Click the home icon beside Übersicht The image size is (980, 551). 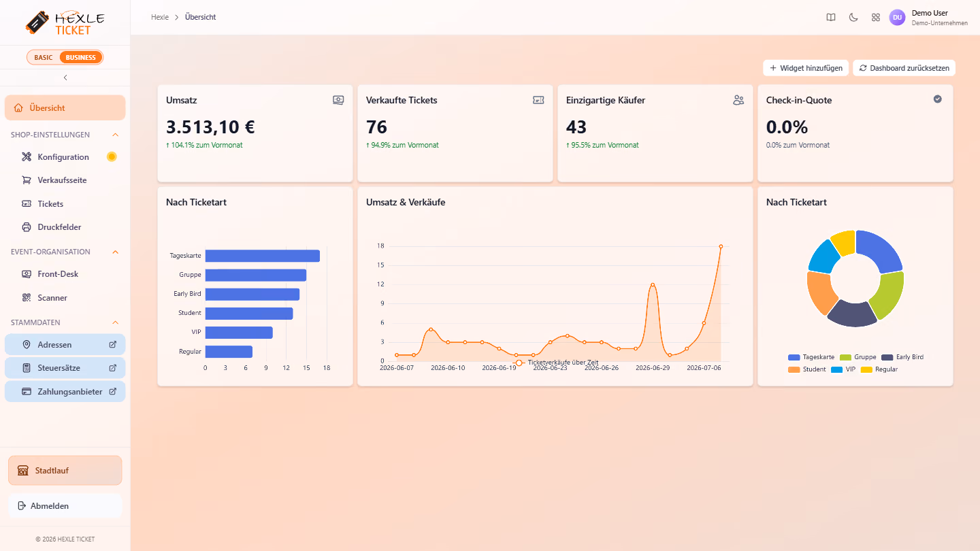18,107
